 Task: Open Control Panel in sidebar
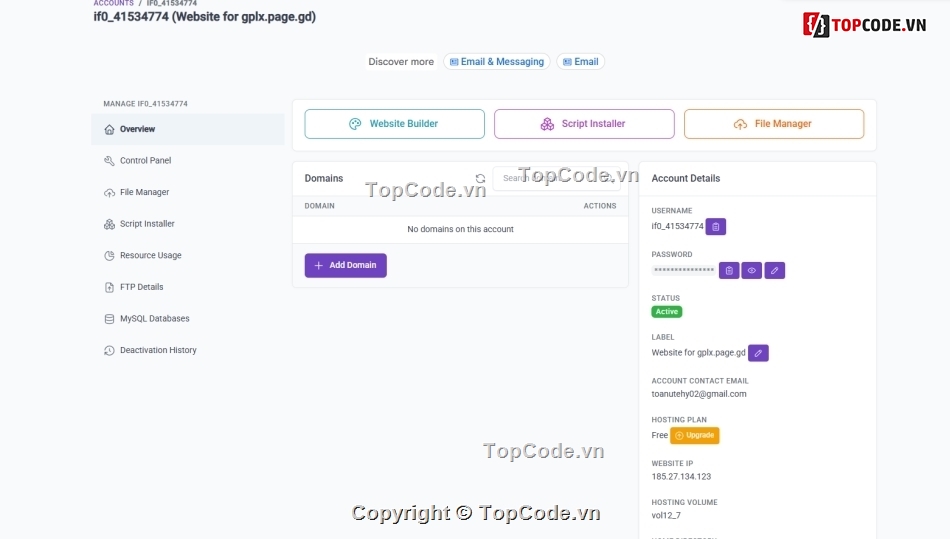188,160
